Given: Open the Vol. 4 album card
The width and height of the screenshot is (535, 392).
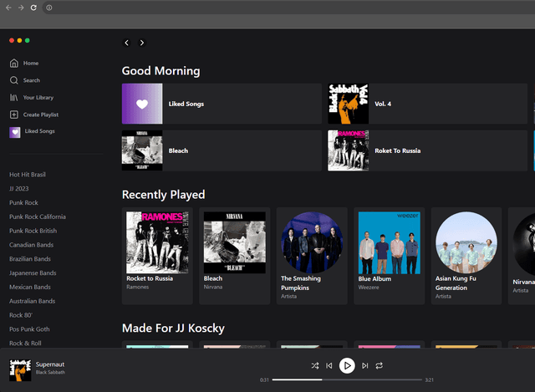Looking at the screenshot, I should point(427,104).
